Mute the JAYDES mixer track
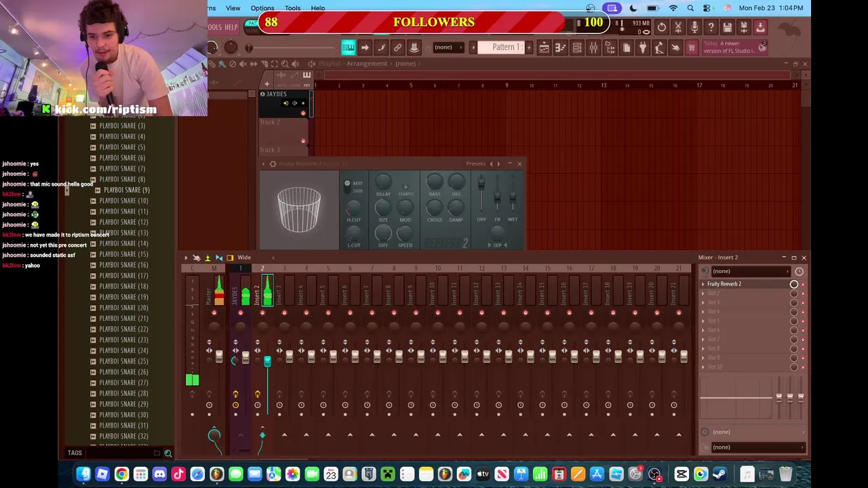The width and height of the screenshot is (868, 488). 240,312
